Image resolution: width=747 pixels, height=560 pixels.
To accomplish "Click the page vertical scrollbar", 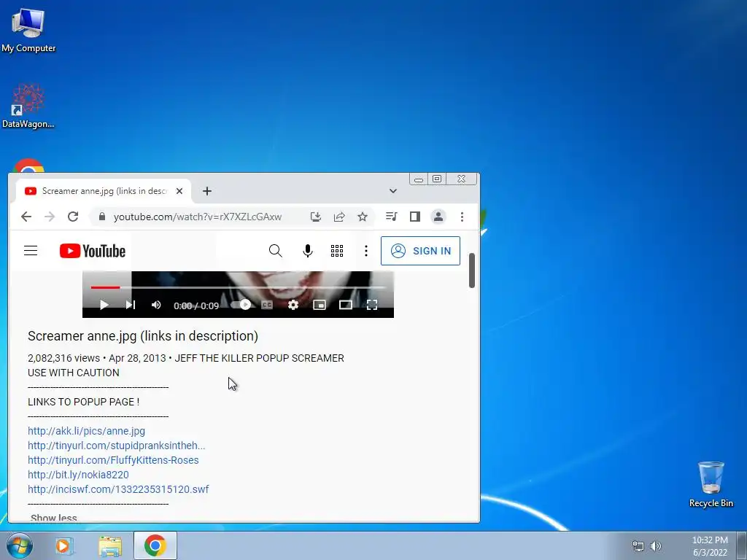I will coord(472,271).
